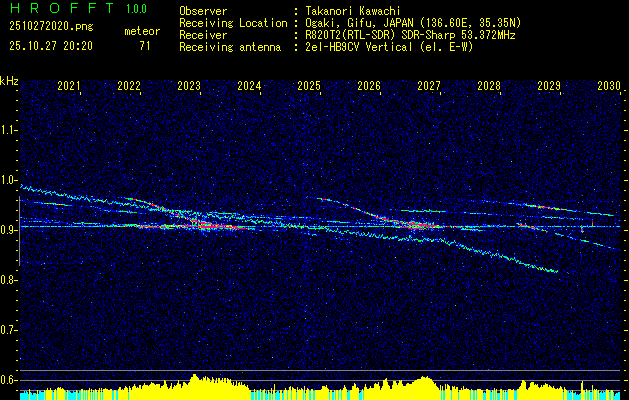This screenshot has width=629, height=400.
Task: Click the 1.0 frequency axis label
Action: [9, 180]
